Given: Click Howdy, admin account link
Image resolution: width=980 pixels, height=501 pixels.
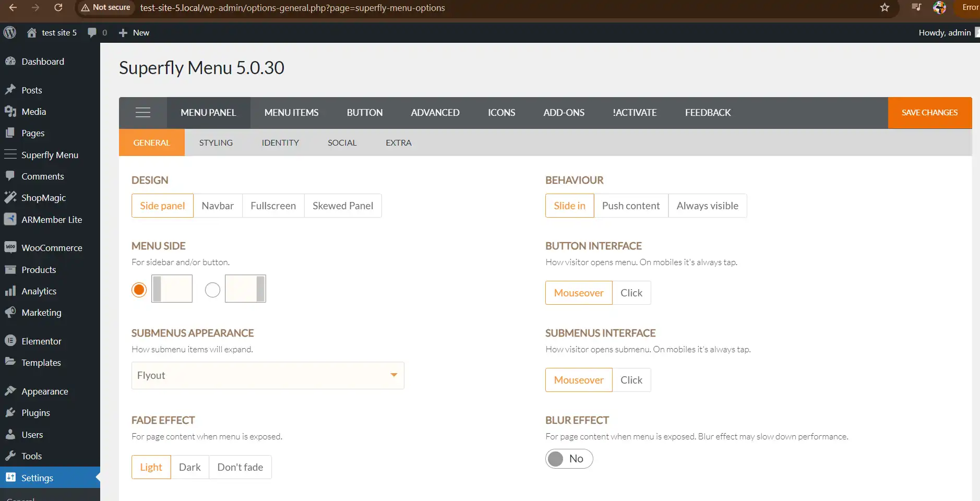Looking at the screenshot, I should pyautogui.click(x=945, y=32).
